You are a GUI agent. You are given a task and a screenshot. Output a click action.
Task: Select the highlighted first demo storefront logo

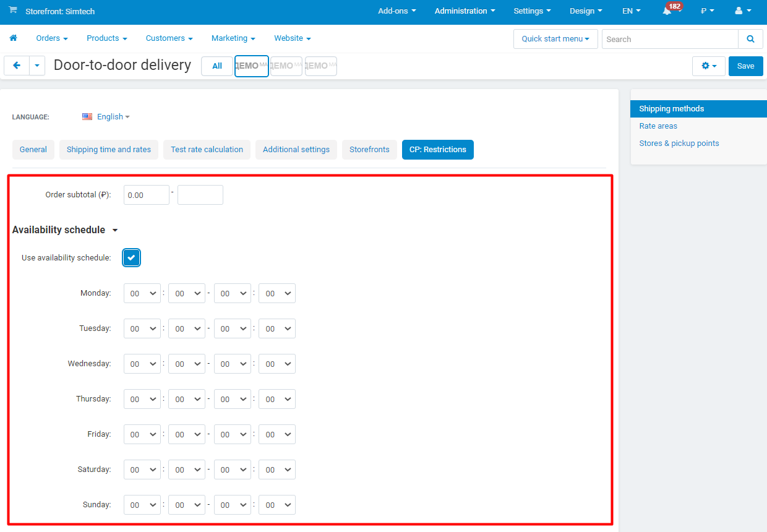pos(252,66)
